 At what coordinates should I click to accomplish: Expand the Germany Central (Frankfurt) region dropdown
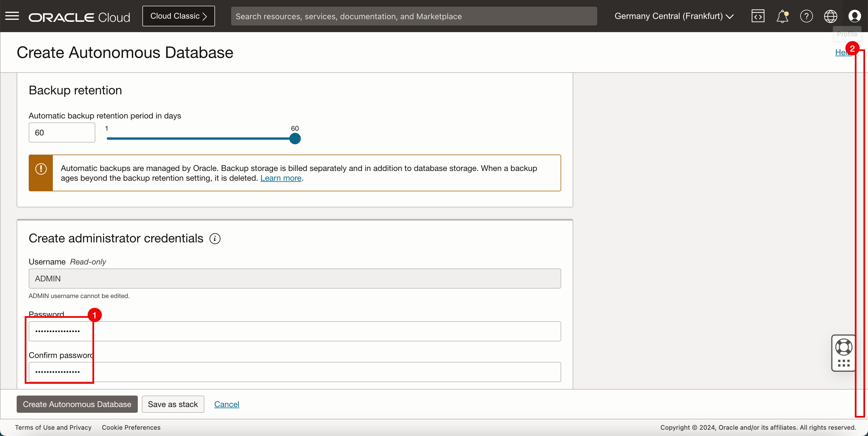674,16
